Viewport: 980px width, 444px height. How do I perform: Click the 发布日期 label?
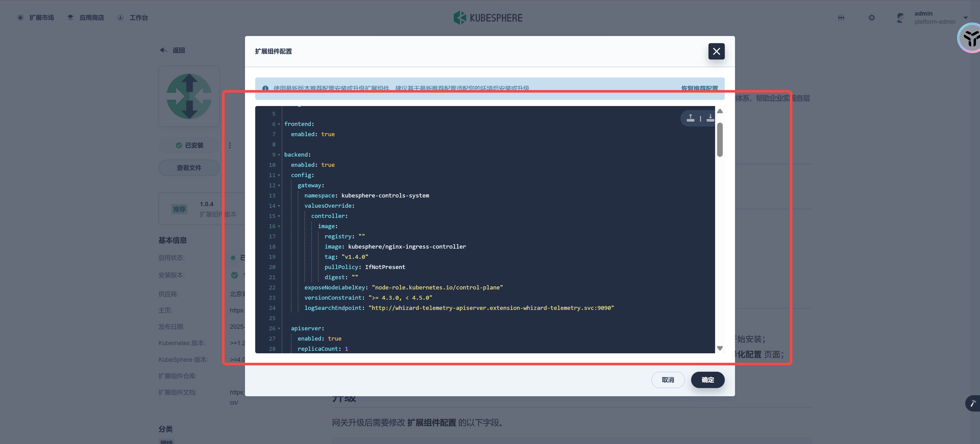pos(171,327)
